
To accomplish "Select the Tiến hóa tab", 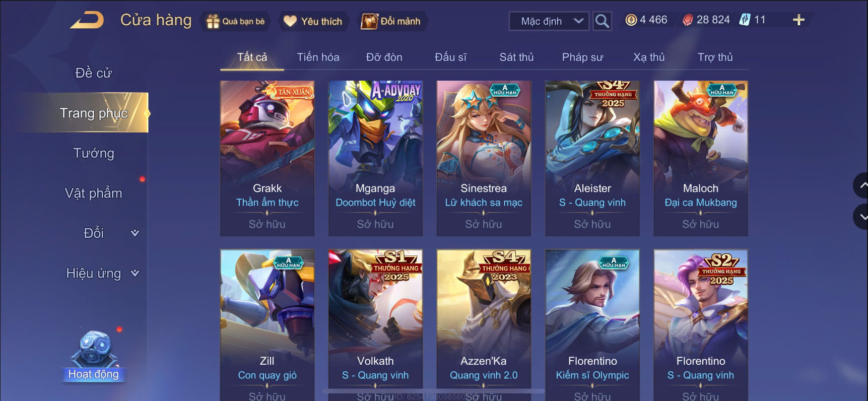I will (x=318, y=57).
